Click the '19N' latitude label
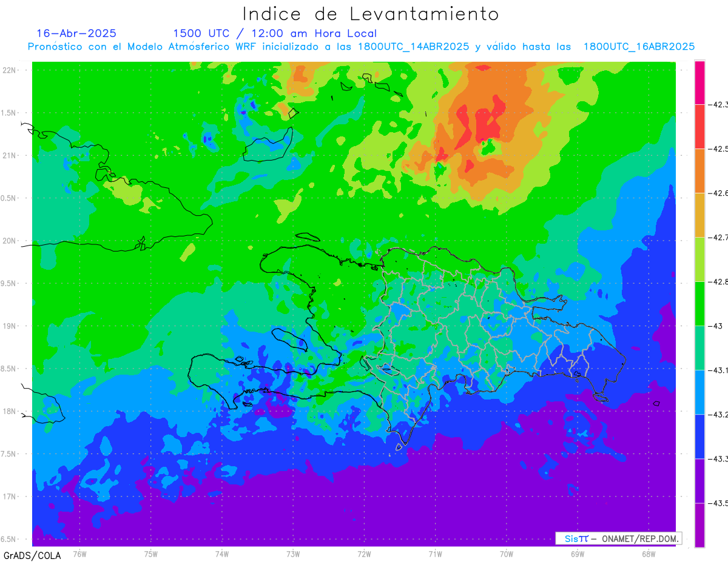 point(10,326)
